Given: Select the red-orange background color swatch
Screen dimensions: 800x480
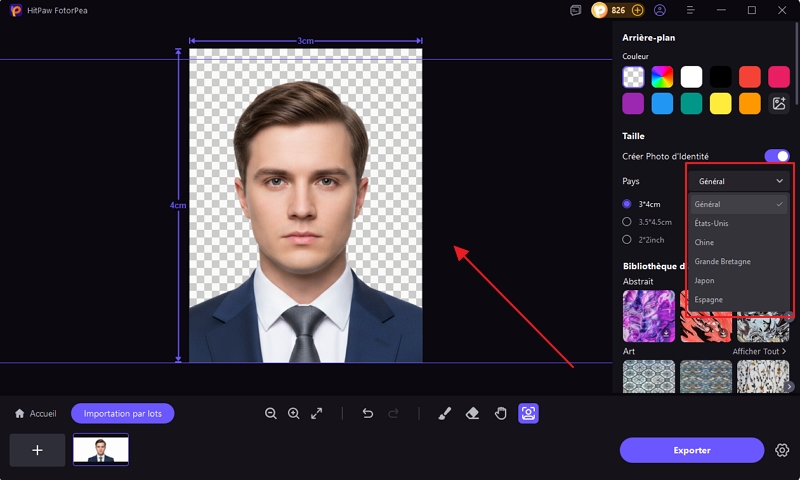Looking at the screenshot, I should click(x=749, y=77).
